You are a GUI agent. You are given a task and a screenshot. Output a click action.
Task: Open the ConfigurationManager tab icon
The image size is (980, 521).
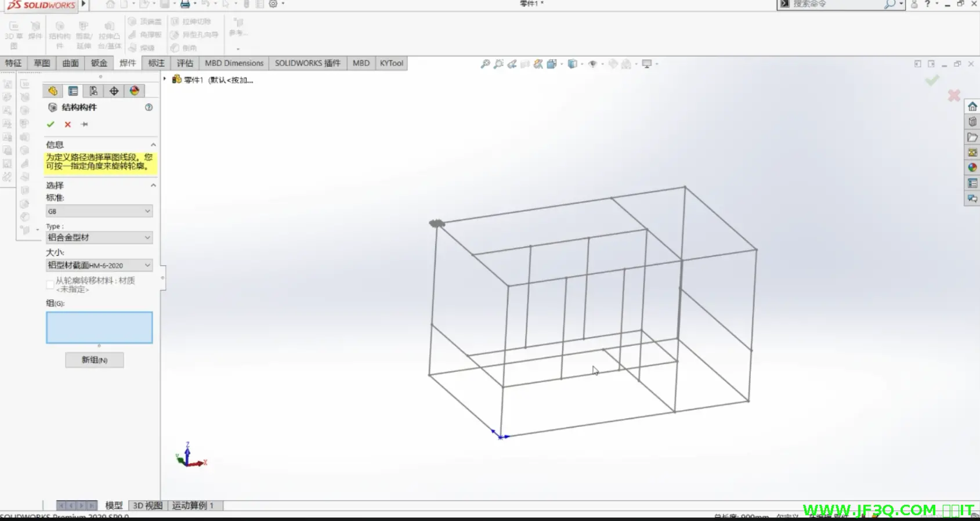coord(93,91)
